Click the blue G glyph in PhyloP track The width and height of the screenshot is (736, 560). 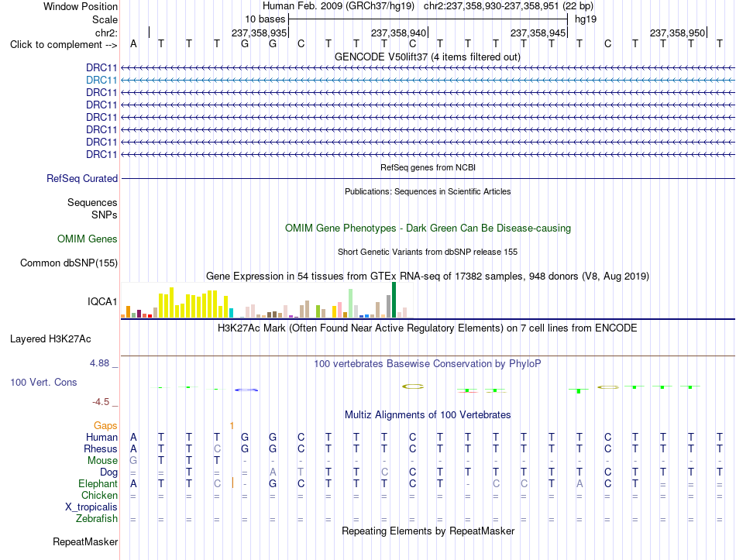tap(246, 390)
